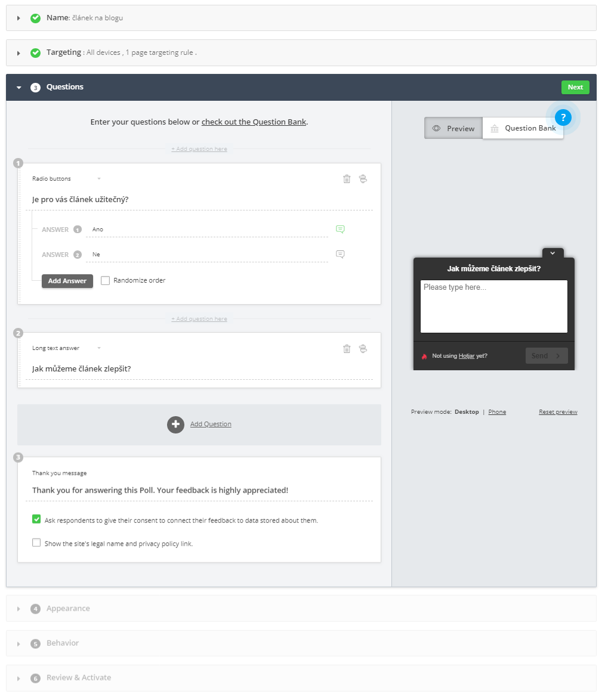Open the Radio buttons question type dropdown
The height and width of the screenshot is (700, 608).
pyautogui.click(x=66, y=178)
